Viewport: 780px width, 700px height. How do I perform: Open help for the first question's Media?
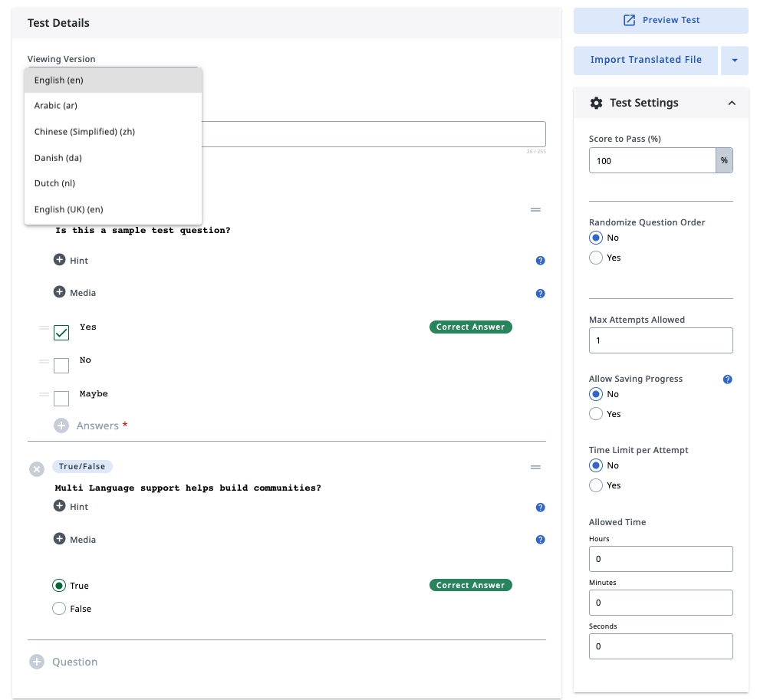[x=540, y=294]
